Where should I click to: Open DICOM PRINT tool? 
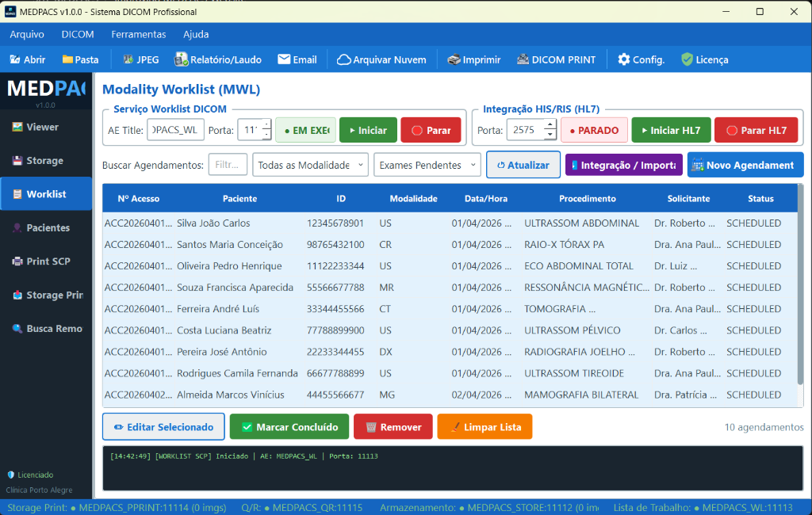click(556, 59)
